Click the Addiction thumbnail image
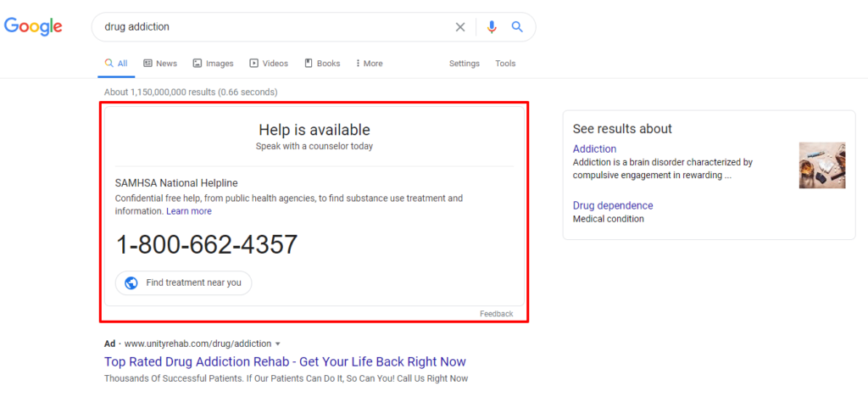The width and height of the screenshot is (868, 397). (x=822, y=165)
